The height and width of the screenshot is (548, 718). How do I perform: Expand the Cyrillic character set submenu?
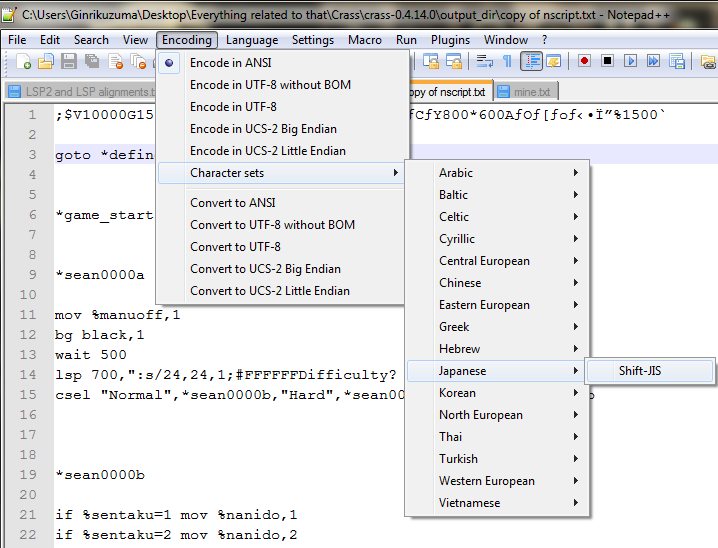click(x=497, y=239)
